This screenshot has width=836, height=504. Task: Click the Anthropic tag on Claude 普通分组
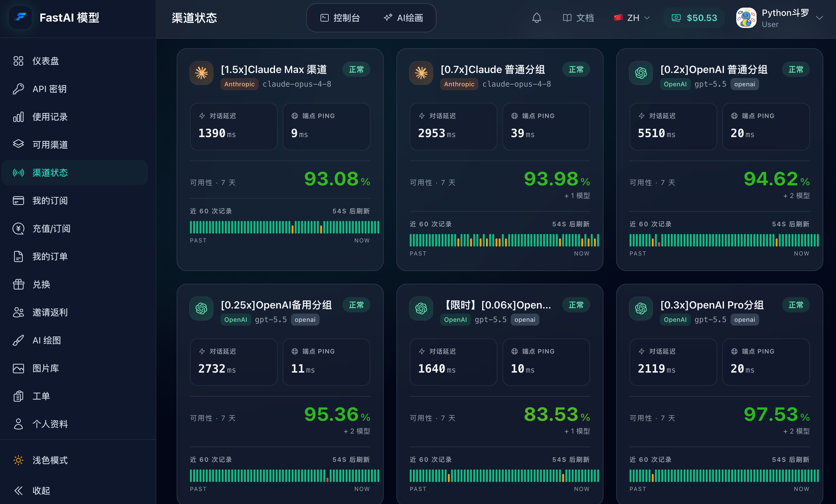coord(459,84)
